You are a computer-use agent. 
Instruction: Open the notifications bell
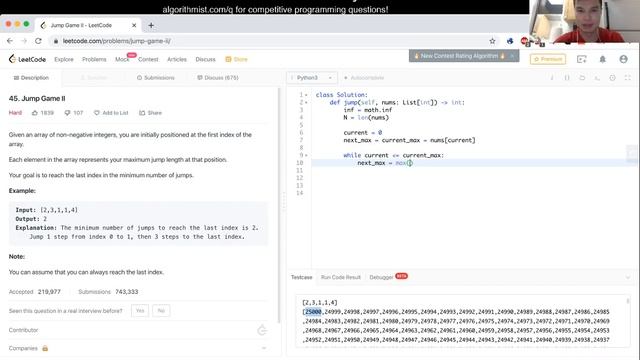pos(602,59)
